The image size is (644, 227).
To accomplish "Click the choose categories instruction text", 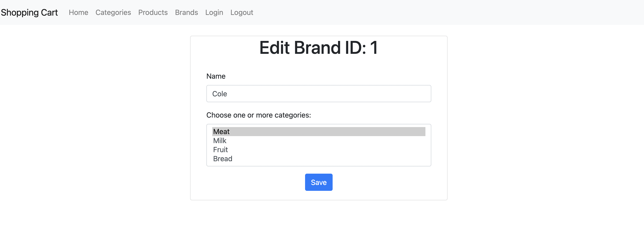I will tap(259, 115).
